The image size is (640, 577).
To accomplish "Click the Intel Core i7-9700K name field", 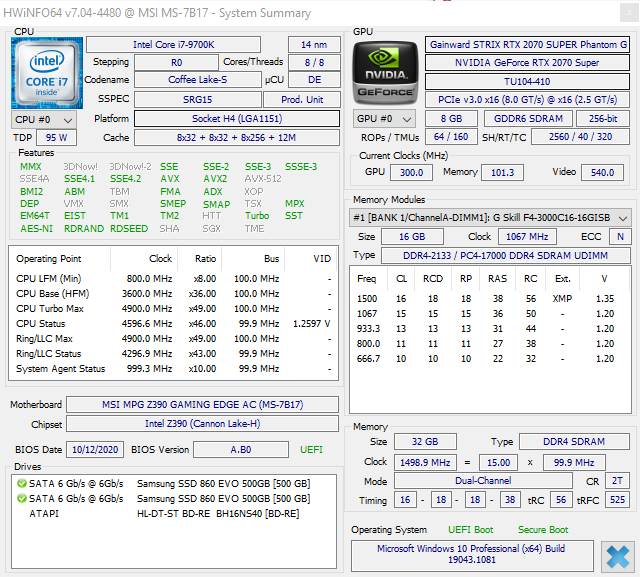I will coord(173,44).
